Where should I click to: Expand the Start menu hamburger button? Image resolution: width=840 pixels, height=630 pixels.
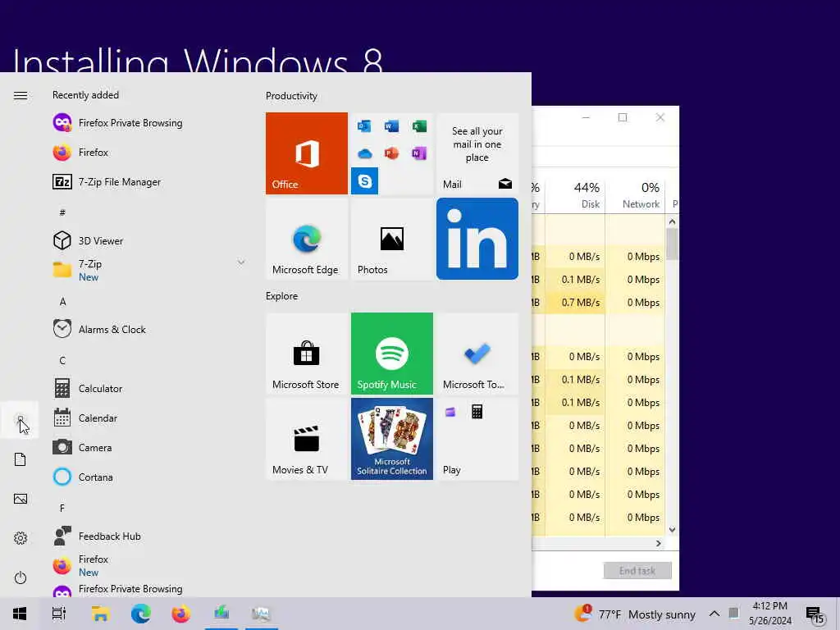pos(21,95)
